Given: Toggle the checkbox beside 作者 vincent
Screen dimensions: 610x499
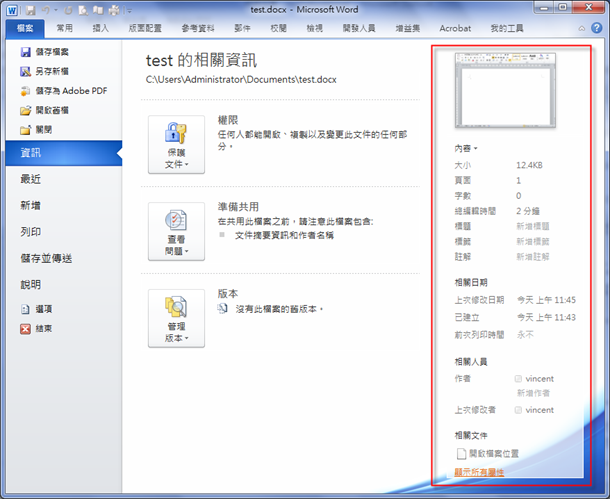Looking at the screenshot, I should pyautogui.click(x=518, y=378).
